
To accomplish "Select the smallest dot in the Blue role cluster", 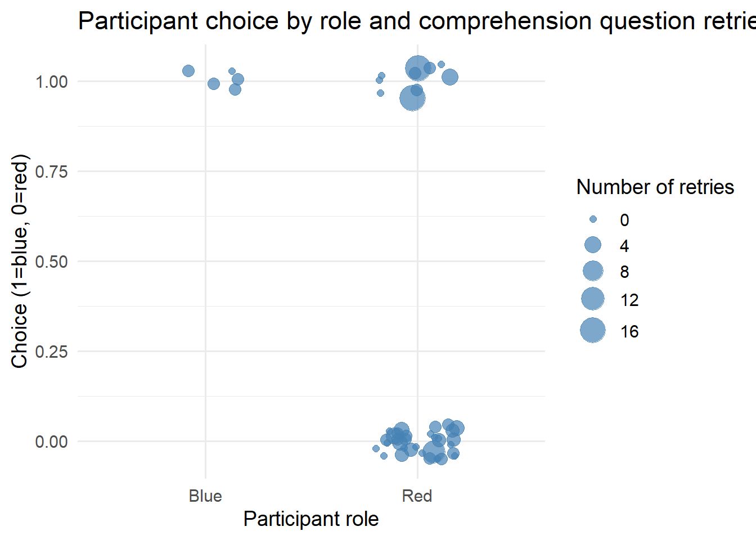I will (232, 71).
